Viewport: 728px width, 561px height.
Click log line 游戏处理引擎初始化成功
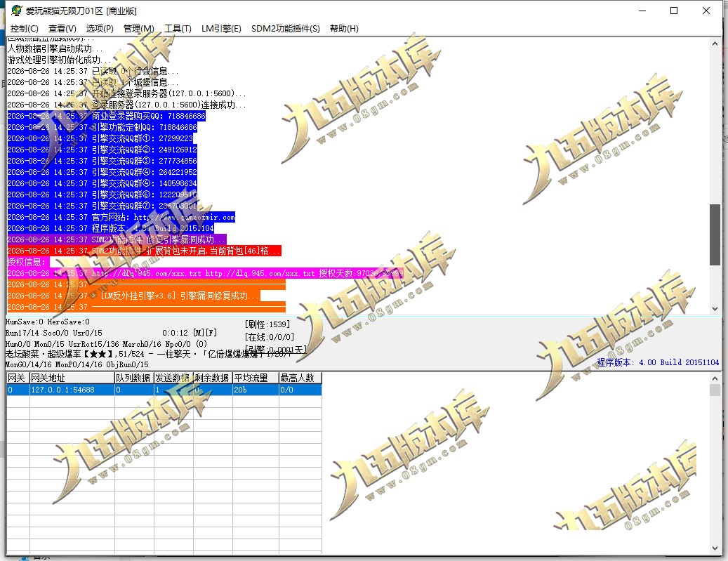click(59, 60)
